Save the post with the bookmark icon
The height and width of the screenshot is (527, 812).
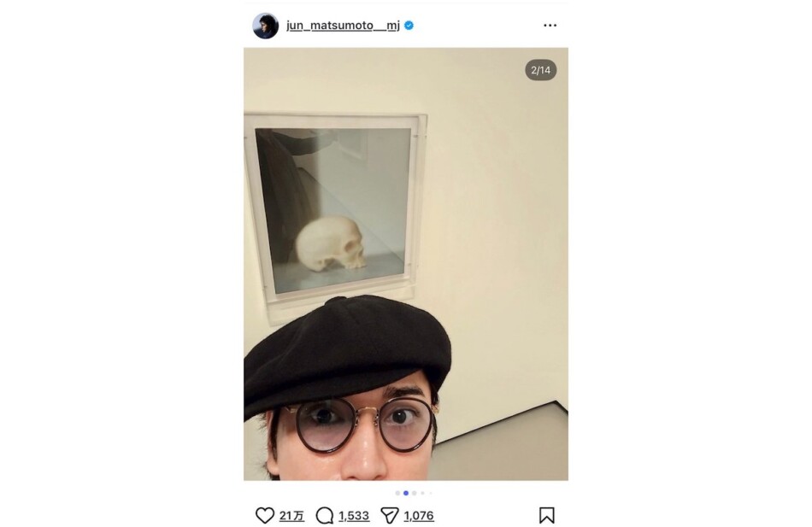[x=547, y=515]
